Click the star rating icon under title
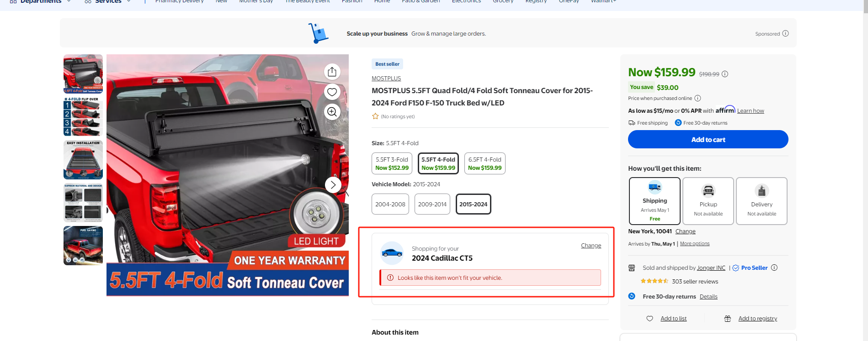Screen dimensions: 868x341 coord(375,116)
